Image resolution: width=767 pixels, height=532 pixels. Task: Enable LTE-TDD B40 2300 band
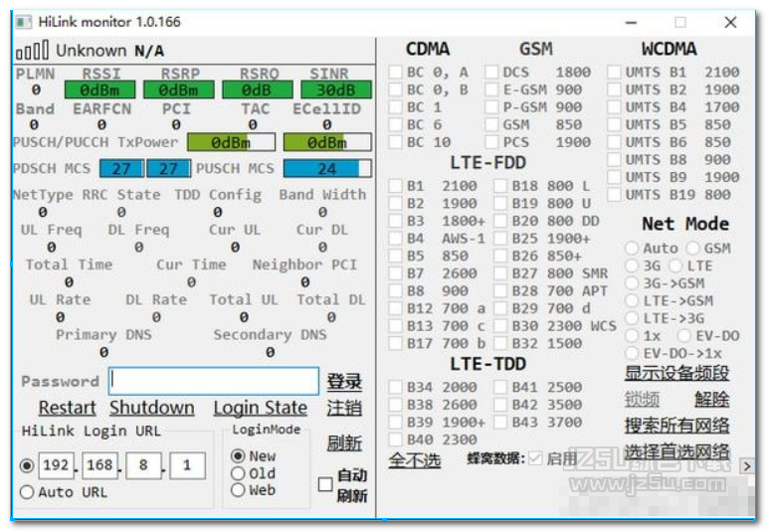point(395,440)
